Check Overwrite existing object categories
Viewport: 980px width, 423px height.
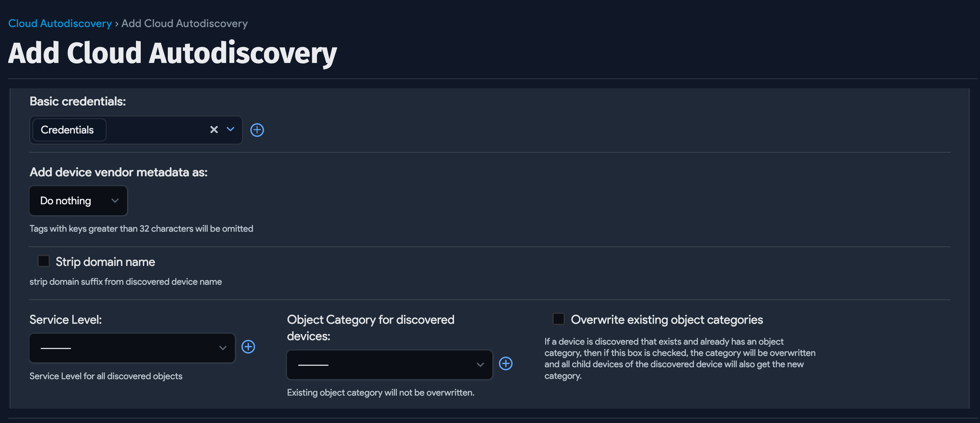558,319
